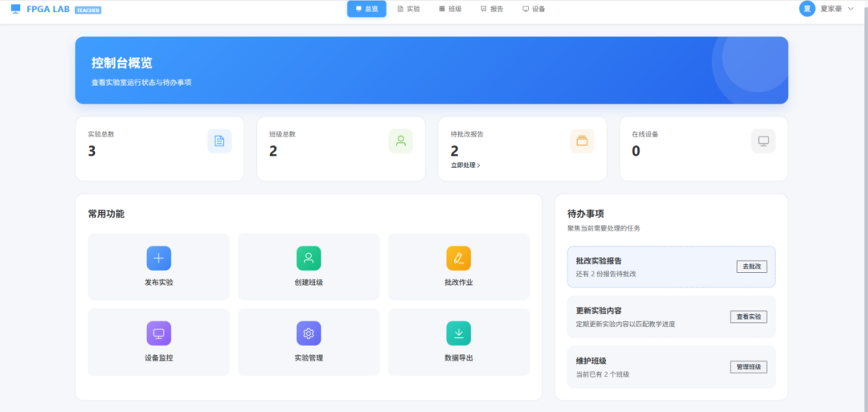Viewport: 868px width, 412px height.
Task: Go to the 报告 tab
Action: pyautogui.click(x=492, y=9)
